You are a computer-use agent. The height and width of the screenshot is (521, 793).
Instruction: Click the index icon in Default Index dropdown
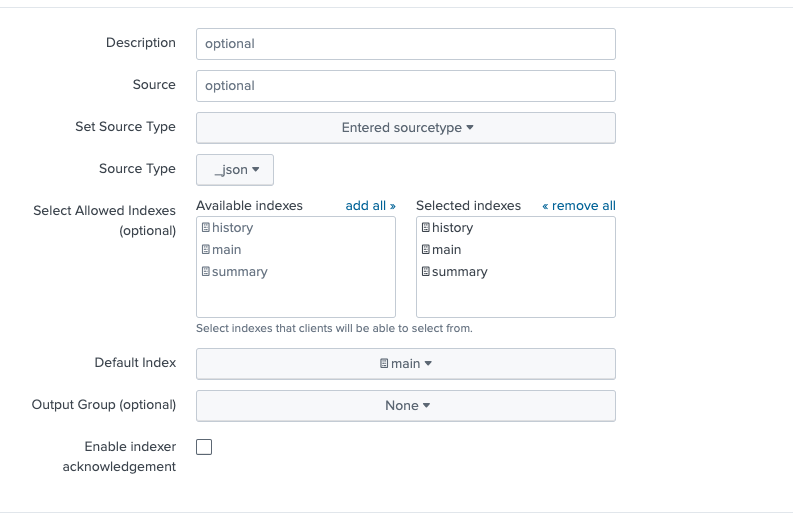pyautogui.click(x=384, y=364)
